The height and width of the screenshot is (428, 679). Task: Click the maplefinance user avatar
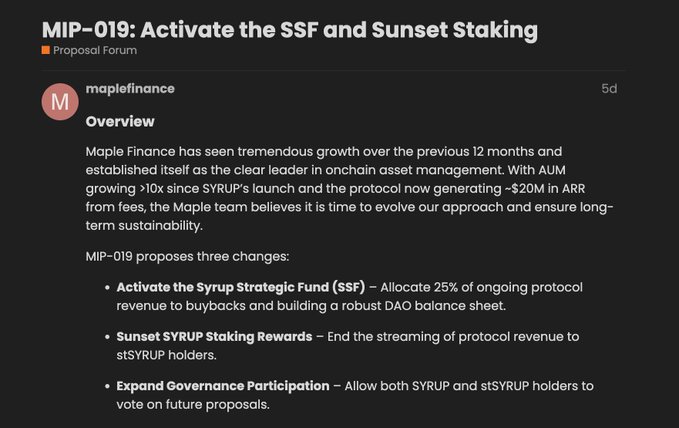60,102
